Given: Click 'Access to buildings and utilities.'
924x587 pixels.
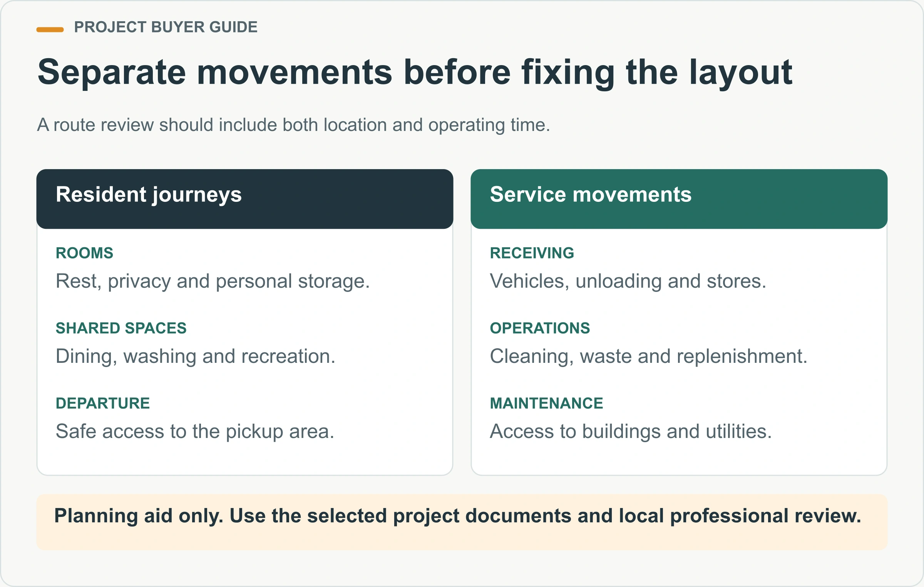Looking at the screenshot, I should pyautogui.click(x=631, y=431).
